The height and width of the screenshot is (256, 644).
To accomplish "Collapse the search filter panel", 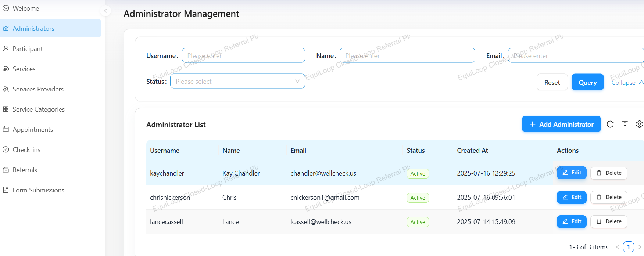I will pos(627,83).
